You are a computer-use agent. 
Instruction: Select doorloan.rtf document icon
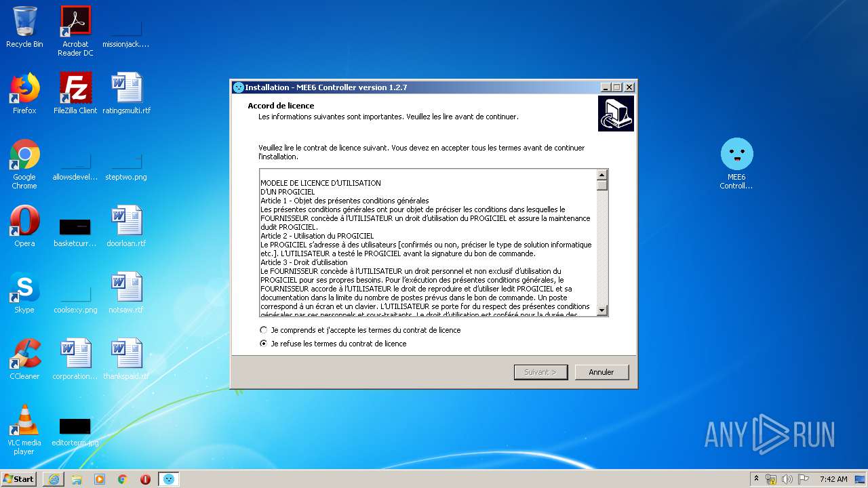[126, 226]
